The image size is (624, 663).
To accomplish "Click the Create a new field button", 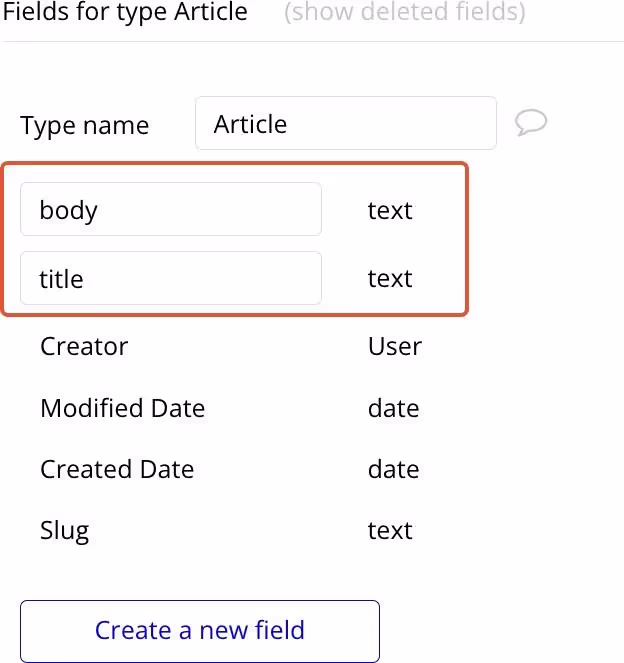I will (x=200, y=630).
